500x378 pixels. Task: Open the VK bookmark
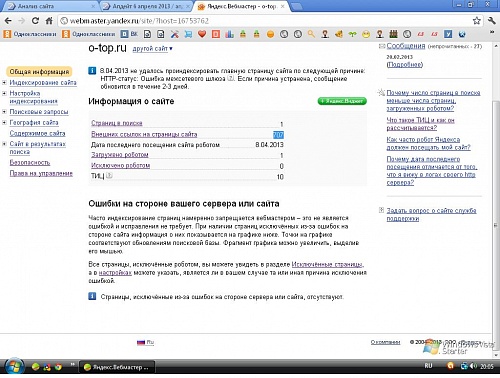pos(129,34)
